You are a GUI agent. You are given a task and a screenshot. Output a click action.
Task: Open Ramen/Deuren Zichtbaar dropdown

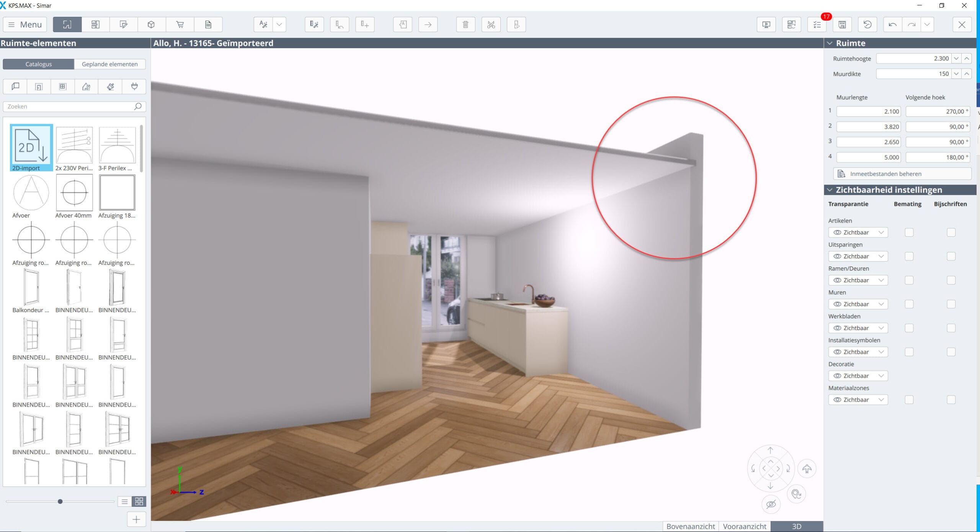[858, 280]
